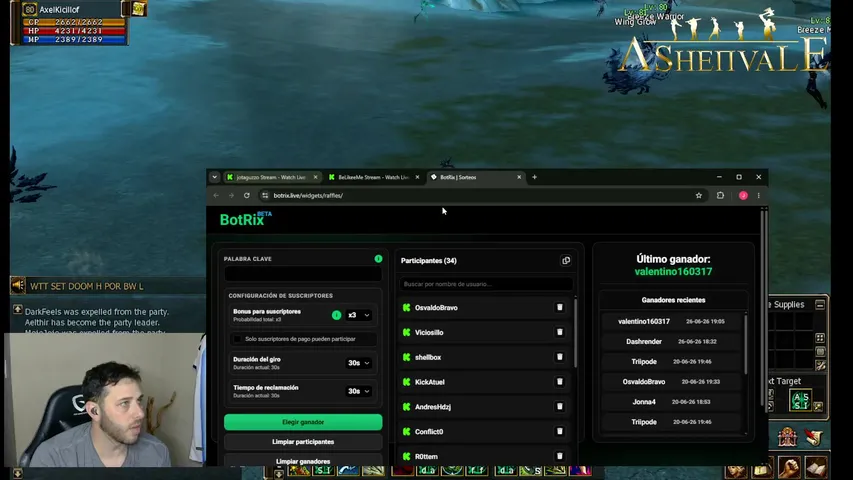Delete participant OsvaldoBravo with trash icon

point(559,307)
